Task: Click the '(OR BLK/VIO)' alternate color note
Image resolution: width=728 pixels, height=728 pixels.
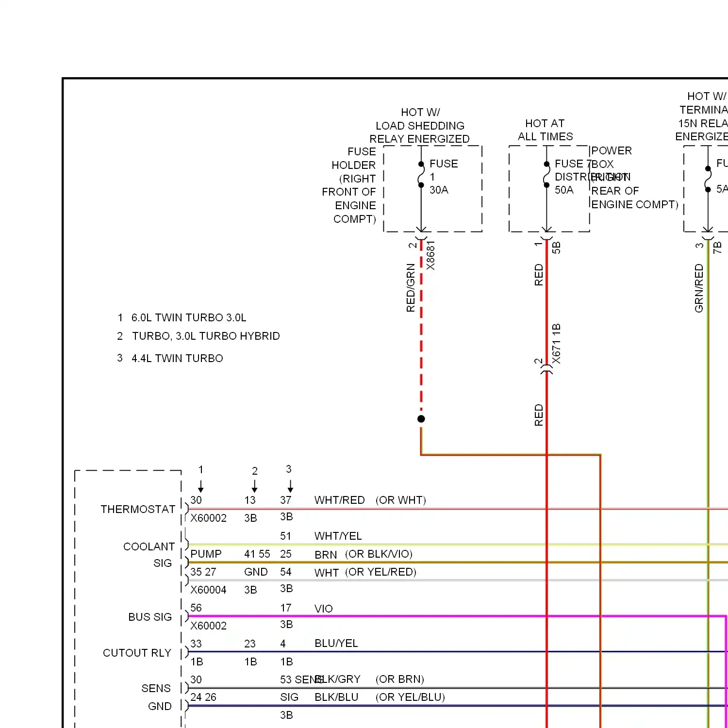Action: pos(379,554)
